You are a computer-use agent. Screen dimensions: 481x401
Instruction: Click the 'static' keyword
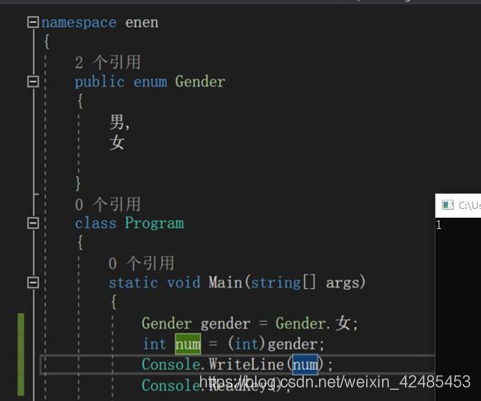[x=133, y=283]
